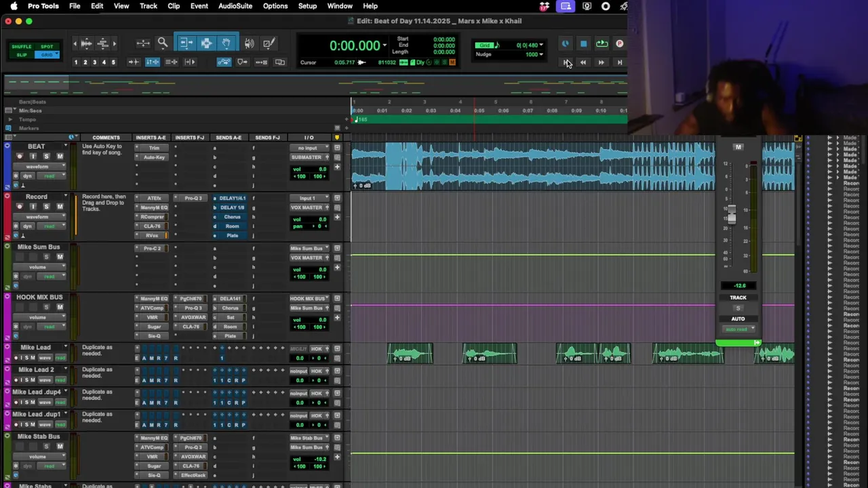
Task: Open the Clip menu
Action: click(174, 6)
